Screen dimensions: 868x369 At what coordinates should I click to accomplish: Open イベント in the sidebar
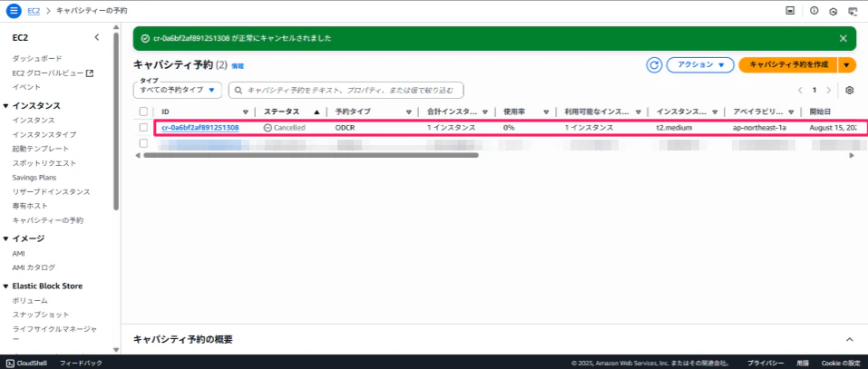[x=26, y=87]
